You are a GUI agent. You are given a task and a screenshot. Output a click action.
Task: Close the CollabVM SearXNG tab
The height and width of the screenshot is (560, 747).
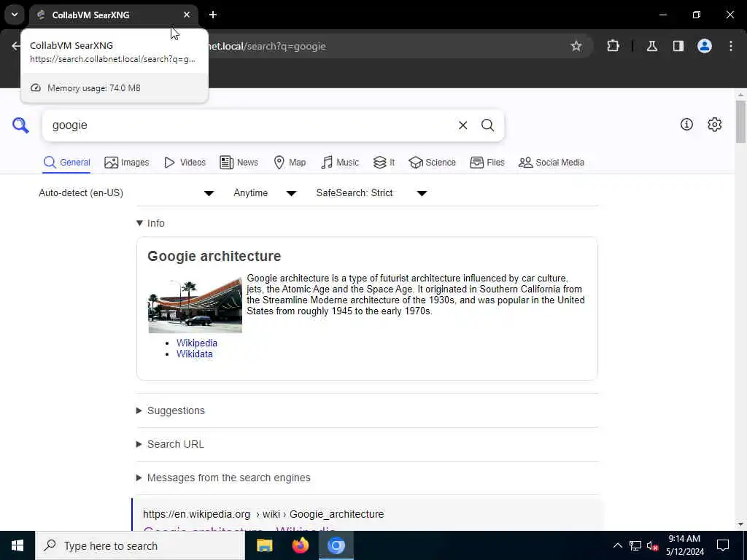point(187,15)
